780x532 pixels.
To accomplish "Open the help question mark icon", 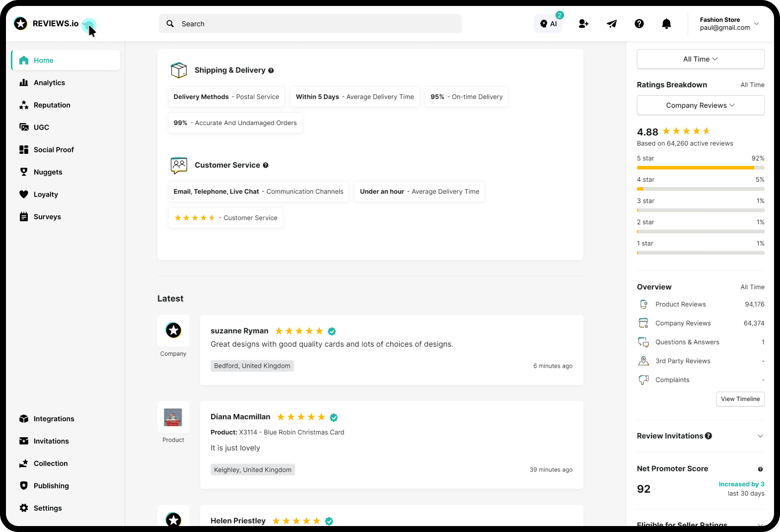I will (x=639, y=24).
